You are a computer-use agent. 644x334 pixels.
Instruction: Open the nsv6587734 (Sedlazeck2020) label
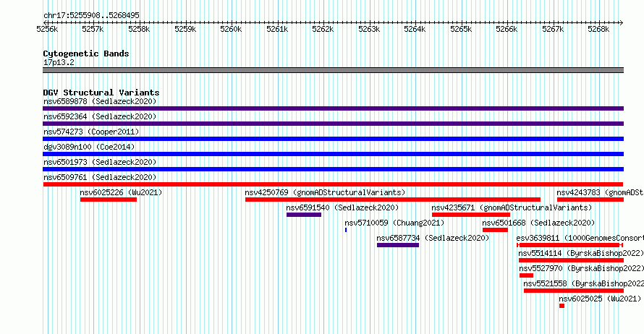[433, 238]
